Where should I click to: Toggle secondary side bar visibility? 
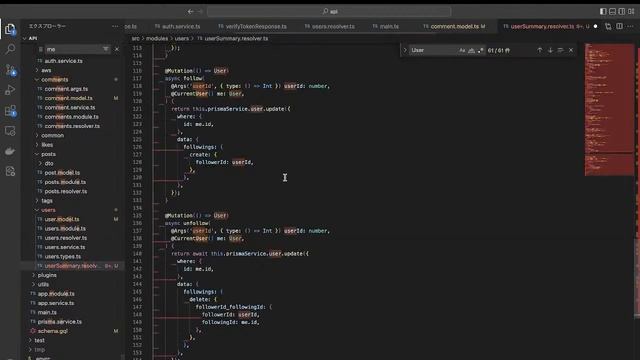[x=622, y=11]
